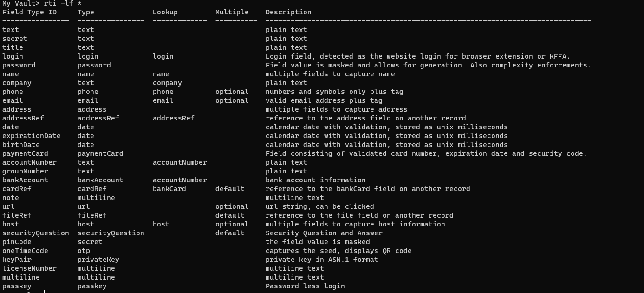Click 'Security Question and Answer' description
644x293 pixels.
324,233
